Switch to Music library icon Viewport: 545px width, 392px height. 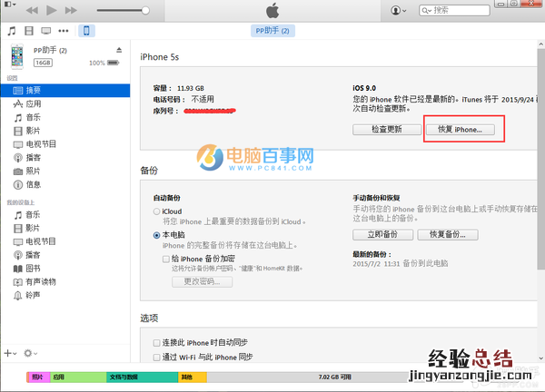pyautogui.click(x=12, y=31)
